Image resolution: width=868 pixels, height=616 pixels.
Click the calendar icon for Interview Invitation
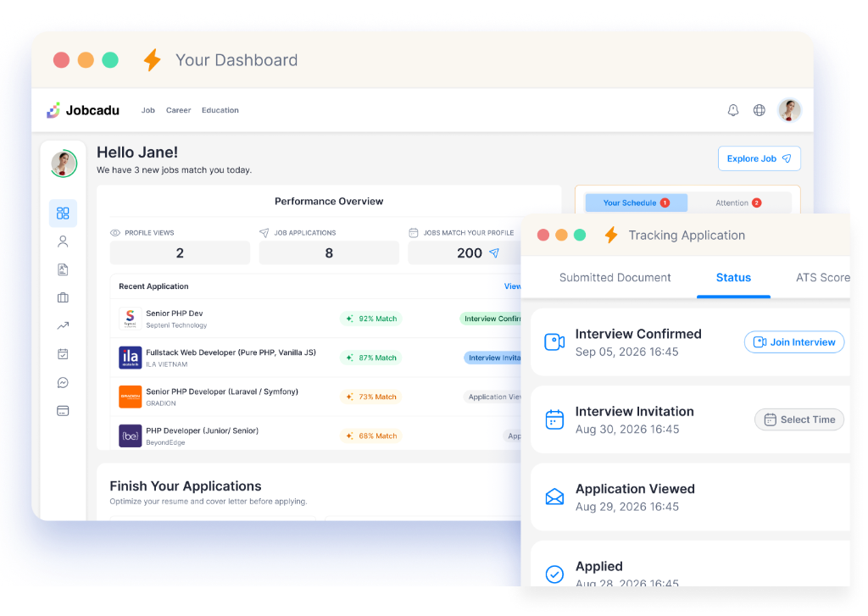click(554, 419)
